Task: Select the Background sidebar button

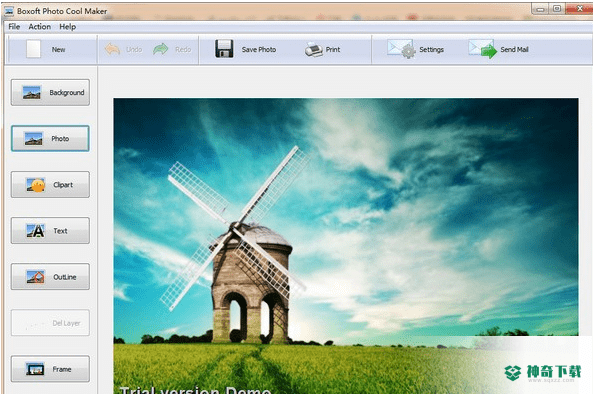Action: click(50, 92)
